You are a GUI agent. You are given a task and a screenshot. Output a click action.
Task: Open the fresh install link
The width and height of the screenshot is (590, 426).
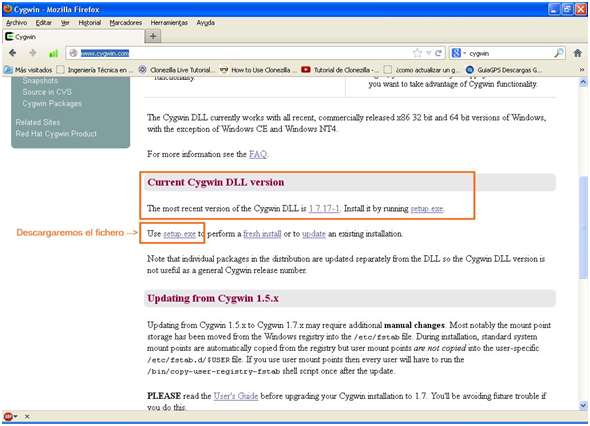pyautogui.click(x=262, y=234)
